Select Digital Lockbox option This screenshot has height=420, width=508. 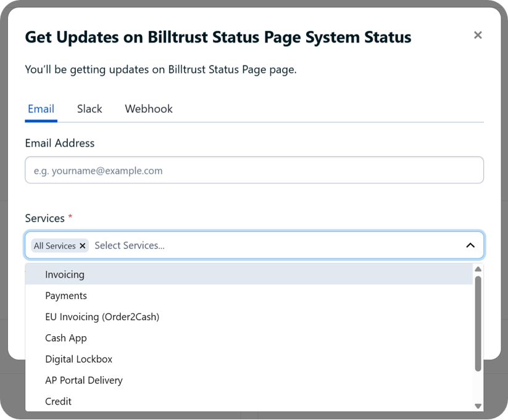(x=249, y=359)
